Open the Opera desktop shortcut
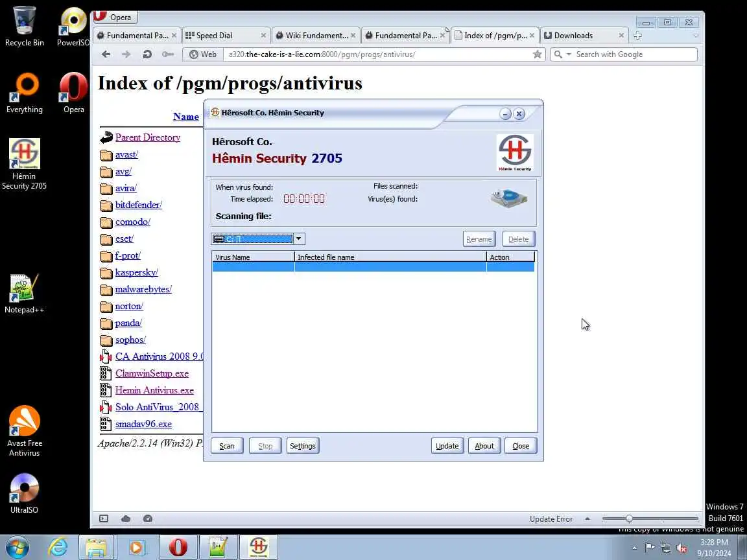 click(73, 93)
